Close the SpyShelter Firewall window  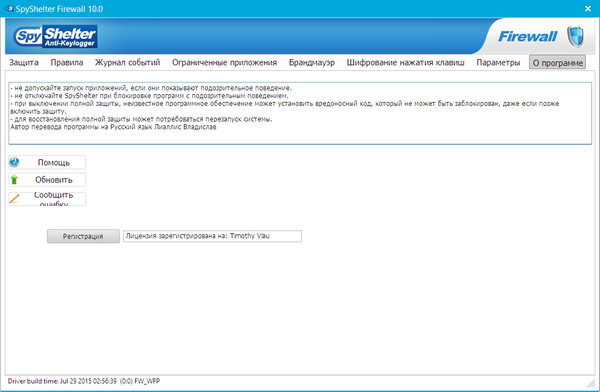click(588, 8)
